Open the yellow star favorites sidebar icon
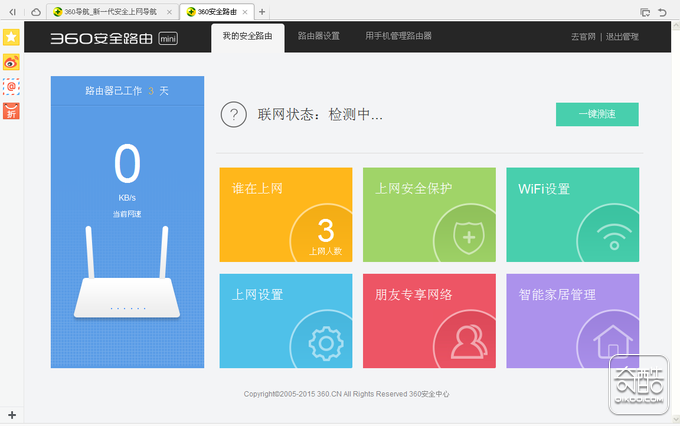Screen dimensions: 680x426 tap(11, 37)
